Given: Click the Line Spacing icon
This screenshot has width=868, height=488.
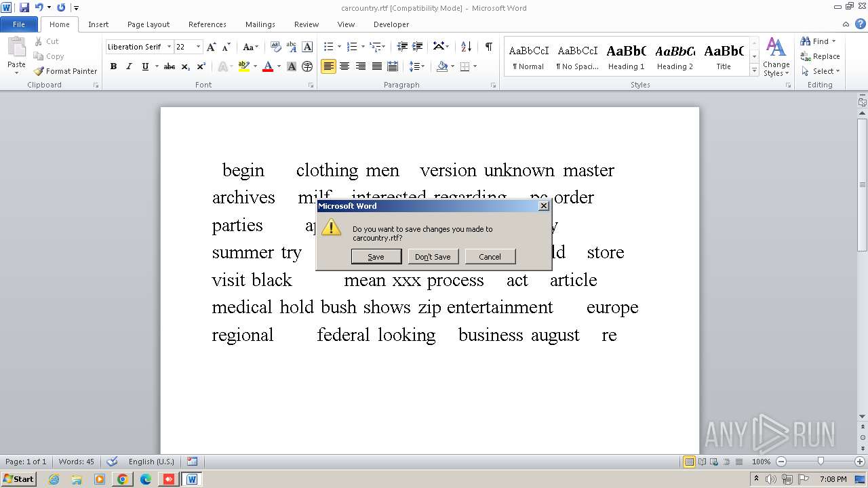Looking at the screenshot, I should tap(414, 66).
